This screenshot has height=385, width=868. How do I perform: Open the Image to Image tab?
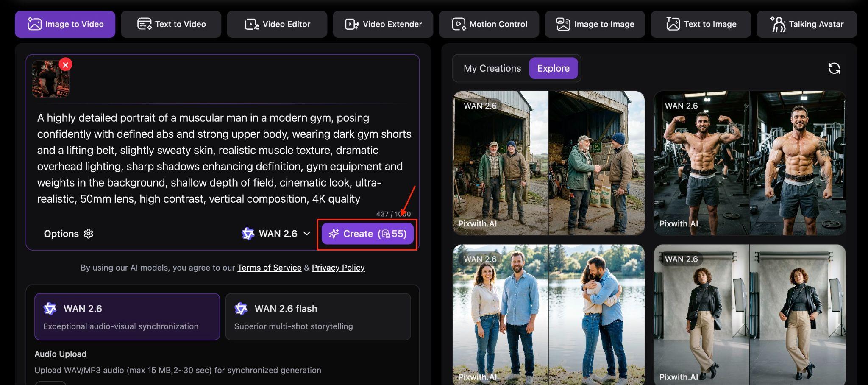pyautogui.click(x=595, y=24)
